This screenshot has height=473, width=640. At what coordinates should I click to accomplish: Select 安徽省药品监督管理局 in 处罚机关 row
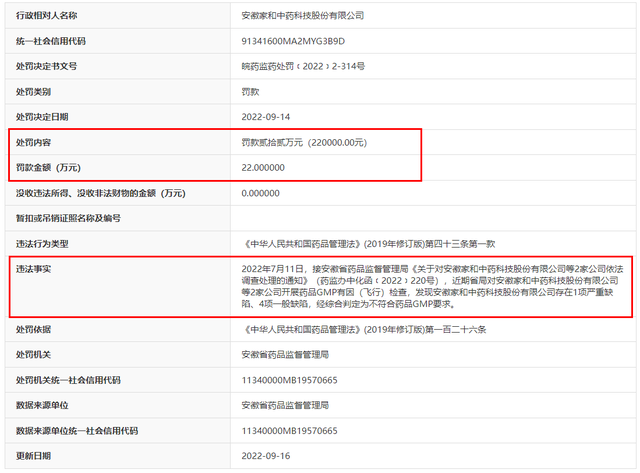[285, 355]
